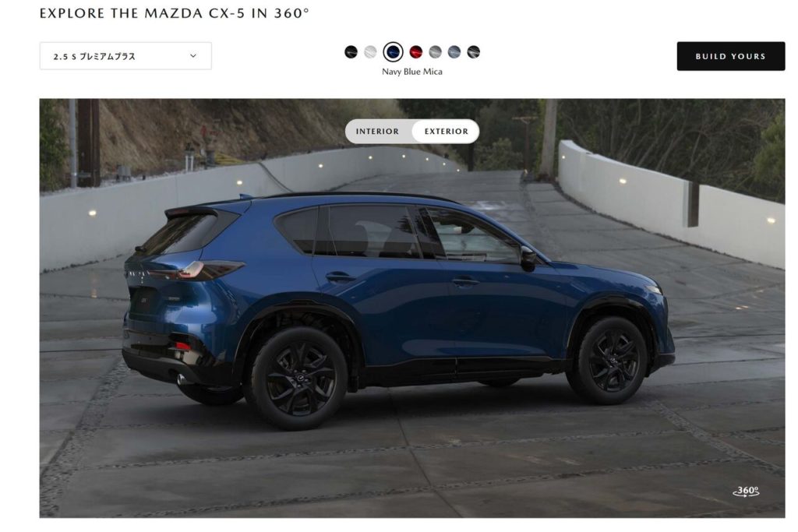Click the 360° rotate icon

pos(746,491)
